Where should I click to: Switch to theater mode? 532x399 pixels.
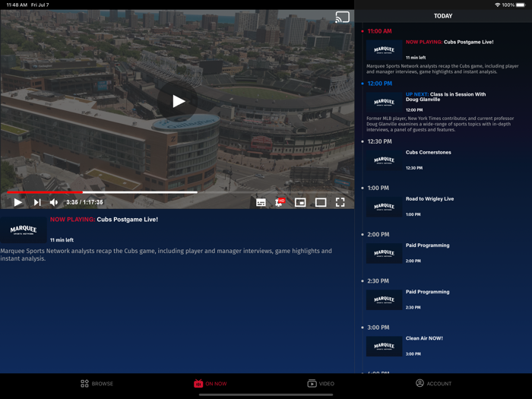pos(321,203)
